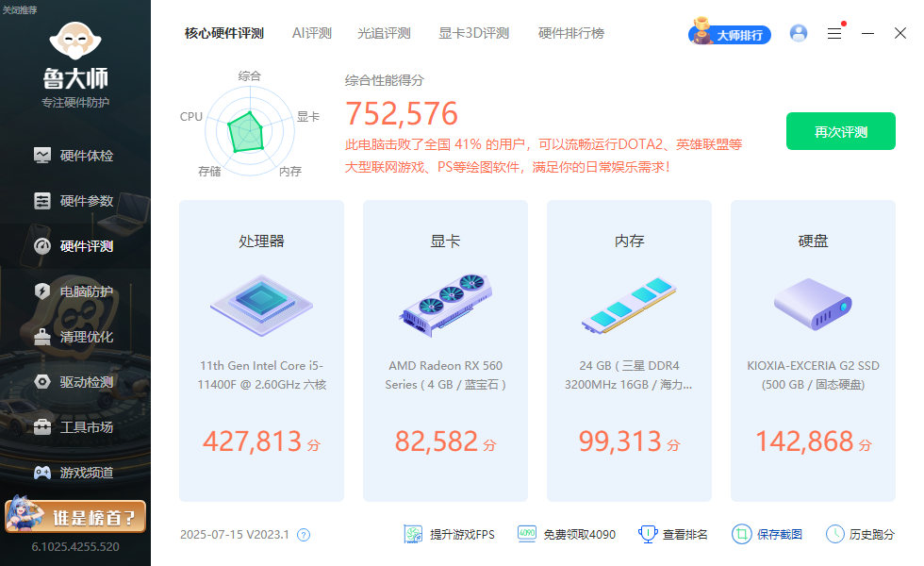Click 免费领取4090 link
The height and width of the screenshot is (566, 924).
tap(567, 534)
